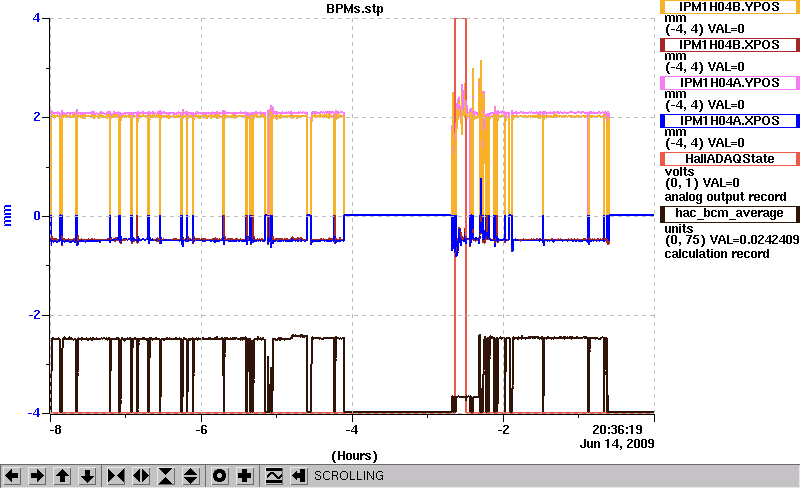800x488 pixels.
Task: Click the BPMs.stp graph title
Action: click(x=355, y=9)
